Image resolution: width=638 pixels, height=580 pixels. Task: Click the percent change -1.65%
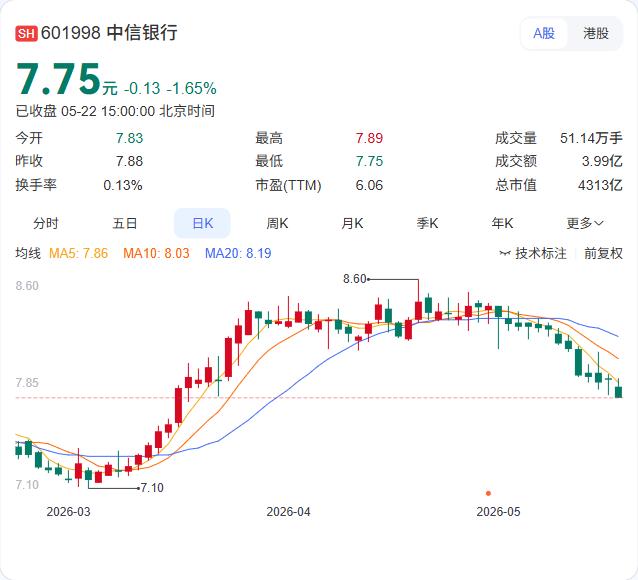(x=192, y=88)
